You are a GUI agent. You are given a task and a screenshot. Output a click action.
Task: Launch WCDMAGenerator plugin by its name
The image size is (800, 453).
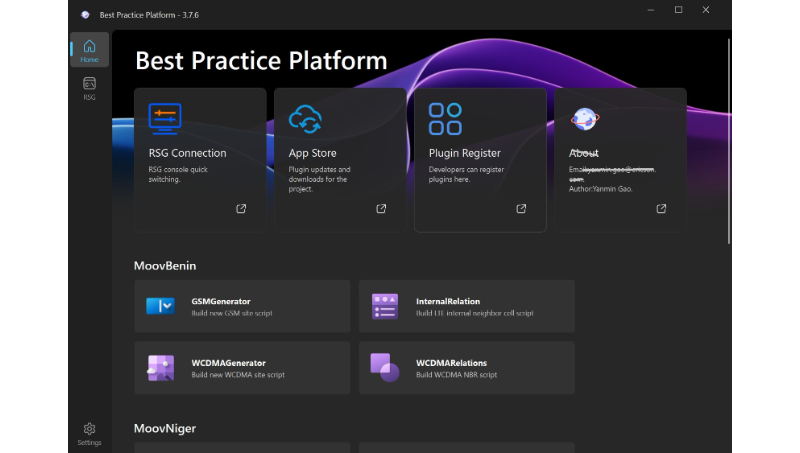[229, 363]
